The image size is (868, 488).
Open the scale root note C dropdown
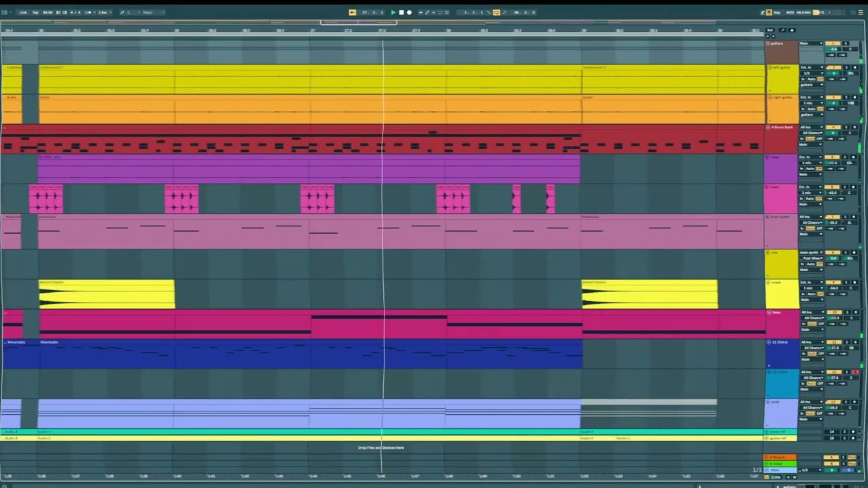coord(133,12)
